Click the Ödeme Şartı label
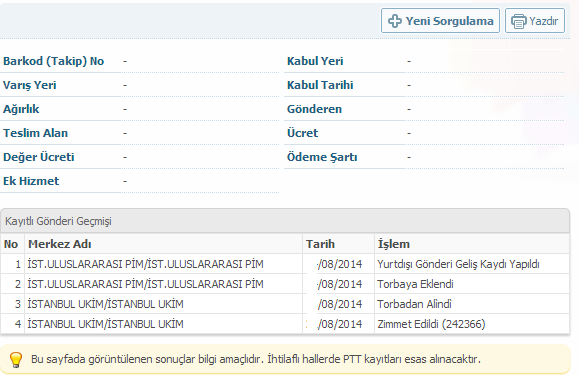Screen dimensions: 579x375 (322, 157)
